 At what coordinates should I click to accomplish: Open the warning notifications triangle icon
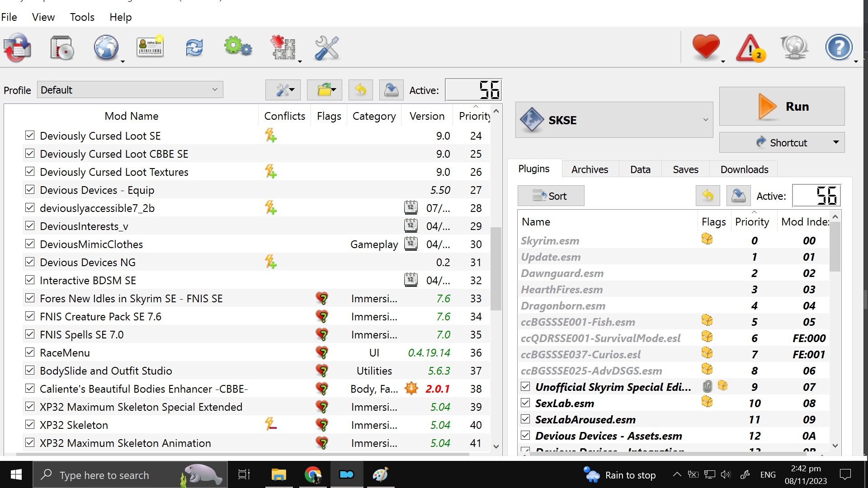[750, 47]
